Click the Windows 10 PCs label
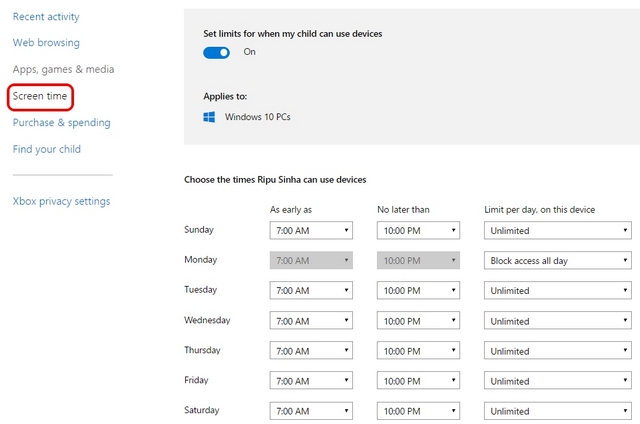Screen dimensions: 640x424 258,117
